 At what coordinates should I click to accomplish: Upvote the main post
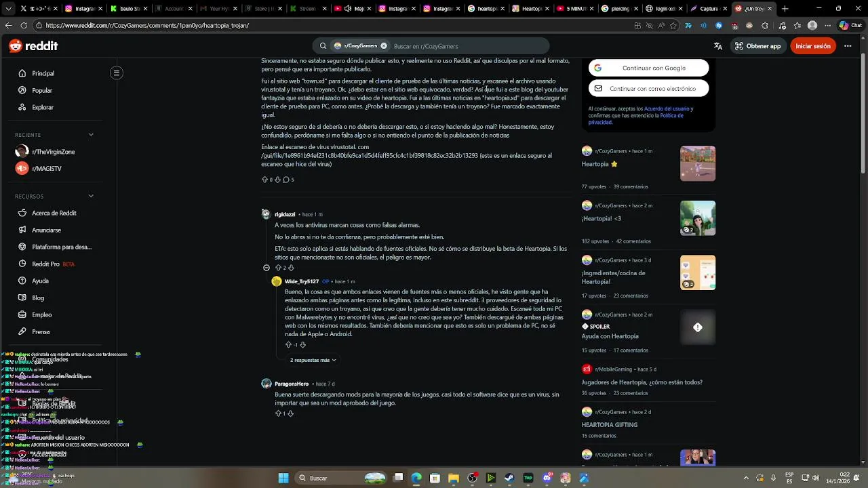pos(264,180)
